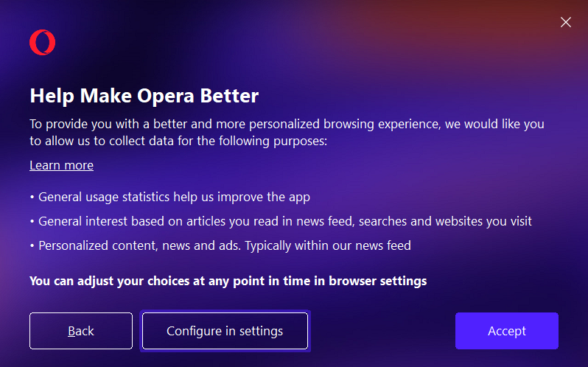Return to the previous step using Back

click(81, 331)
